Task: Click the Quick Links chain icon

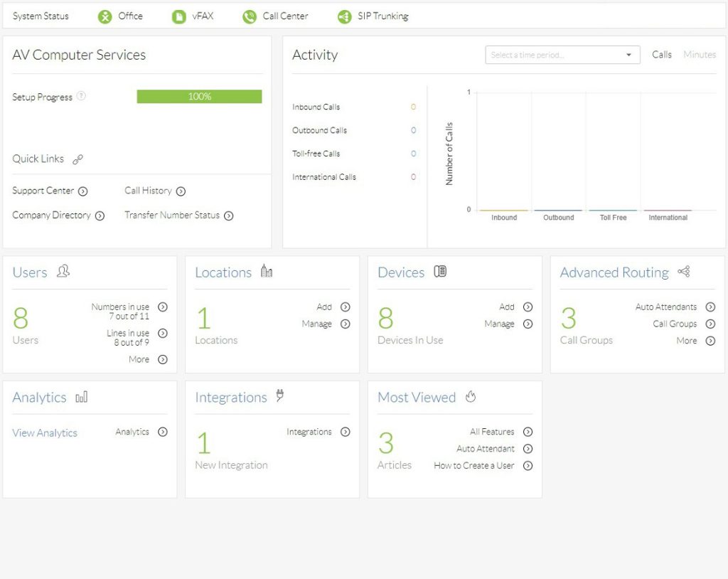Action: tap(77, 159)
